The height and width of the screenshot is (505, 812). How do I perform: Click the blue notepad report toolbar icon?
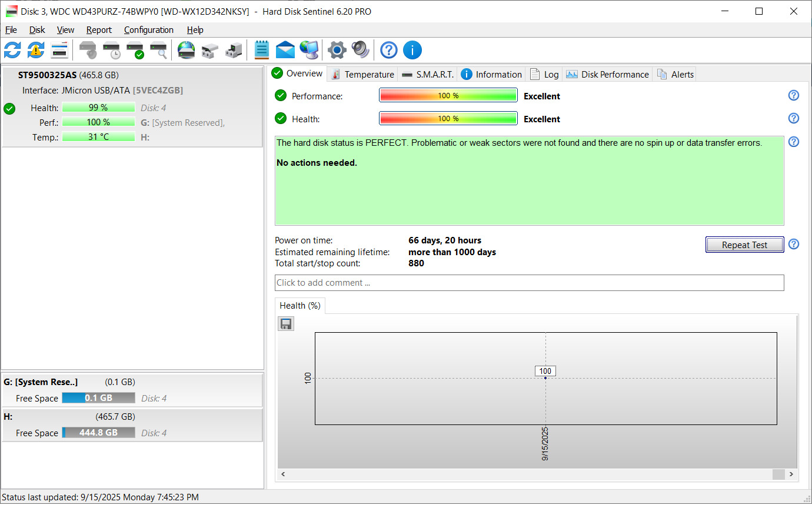[262, 50]
